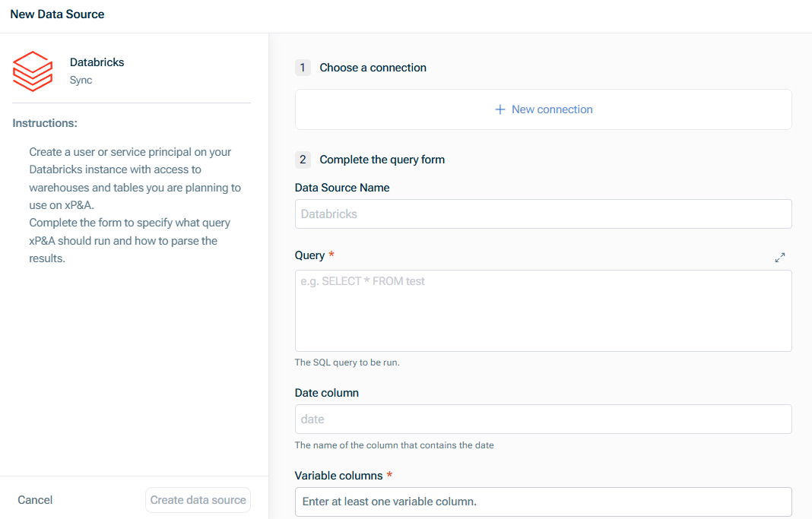Expand the Query editor using the resize arrows icon

click(780, 257)
